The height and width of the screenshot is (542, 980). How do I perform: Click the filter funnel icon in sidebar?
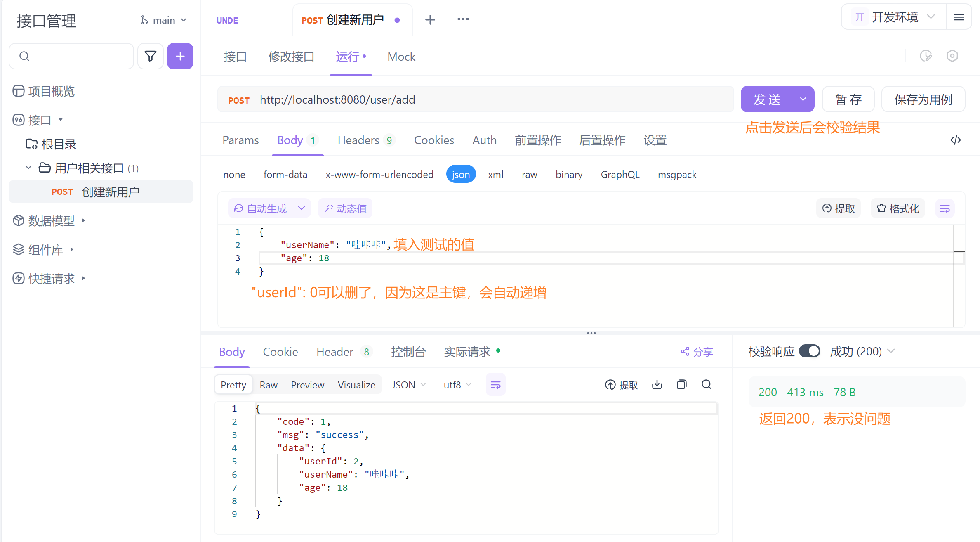(151, 56)
